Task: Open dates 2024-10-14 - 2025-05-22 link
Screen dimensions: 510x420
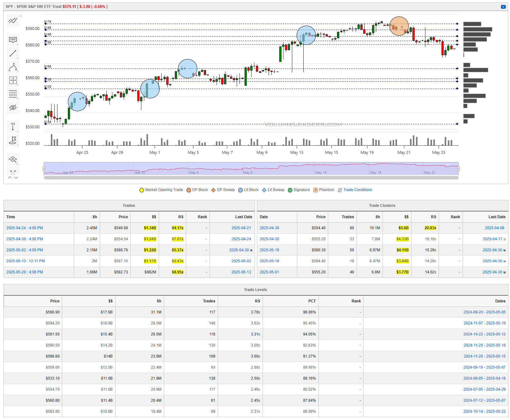Action: pos(484,411)
